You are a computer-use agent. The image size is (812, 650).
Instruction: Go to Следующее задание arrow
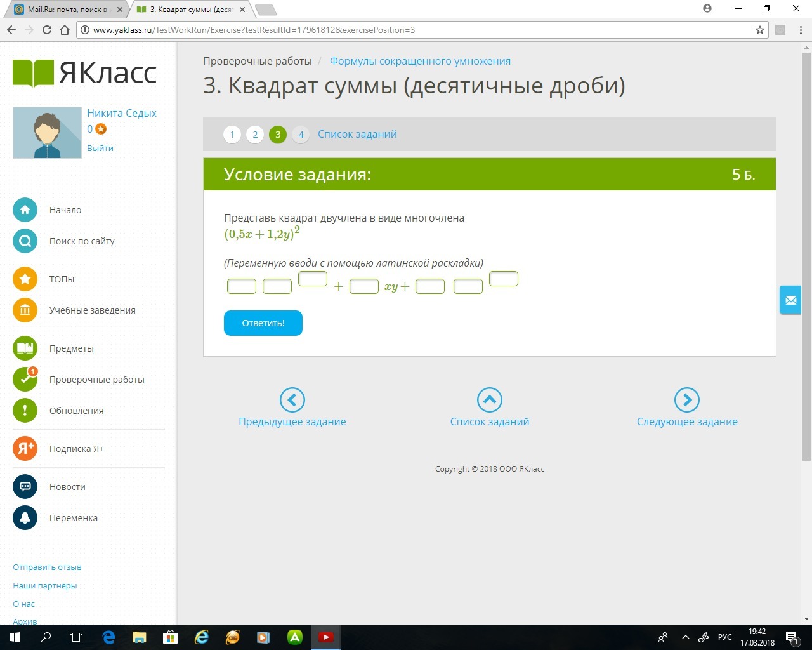686,400
